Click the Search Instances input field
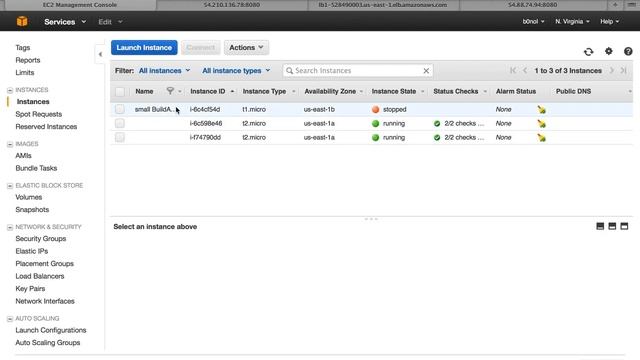Image resolution: width=640 pixels, height=360 pixels. tap(357, 71)
